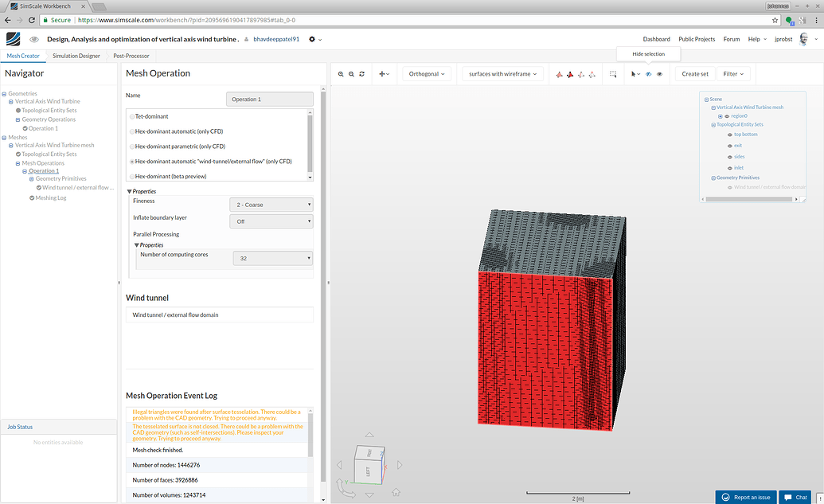This screenshot has height=504, width=824.
Task: Activate the rectangular selection tool
Action: [613, 73]
